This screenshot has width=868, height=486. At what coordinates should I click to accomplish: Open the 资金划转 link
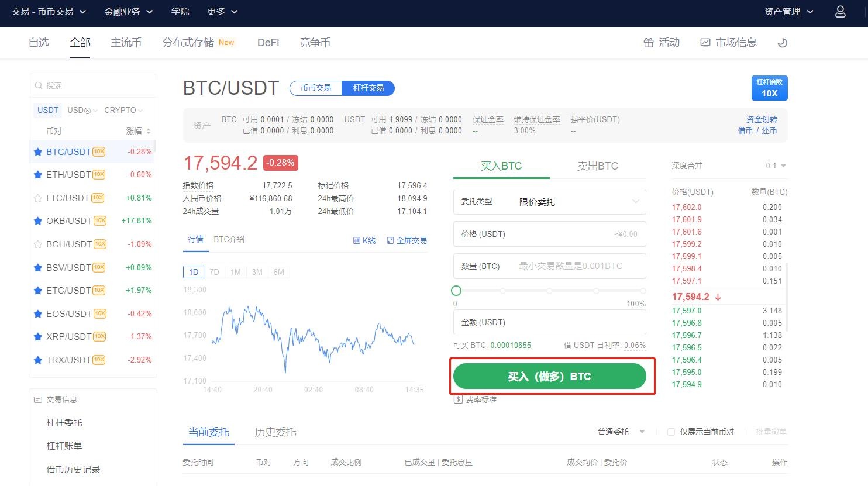click(x=761, y=119)
